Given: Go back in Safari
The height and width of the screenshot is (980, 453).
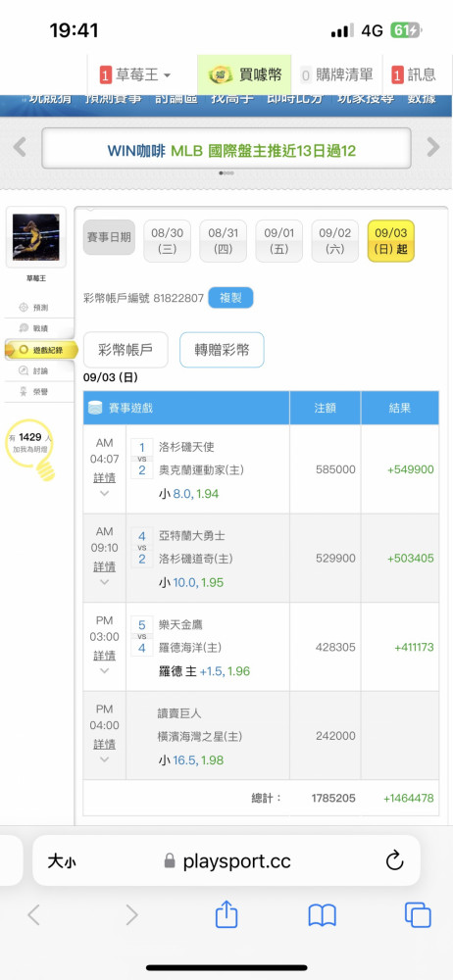Looking at the screenshot, I should [33, 915].
